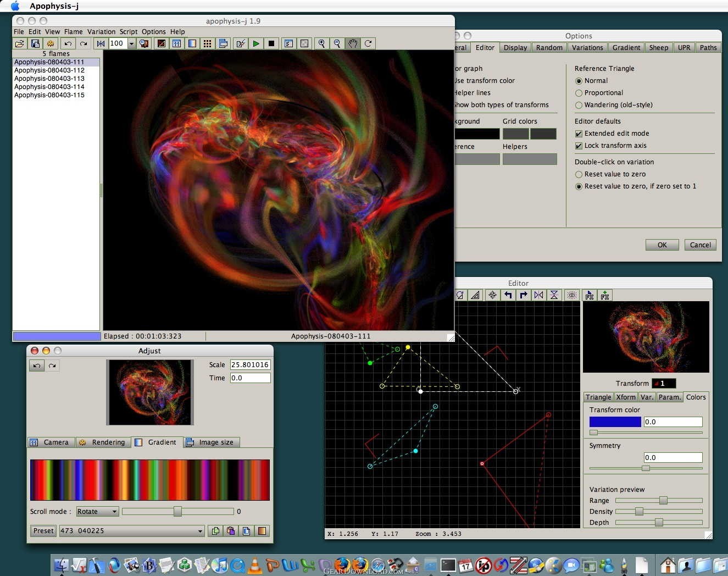Select the hand pan tool
The height and width of the screenshot is (576, 728).
[353, 43]
